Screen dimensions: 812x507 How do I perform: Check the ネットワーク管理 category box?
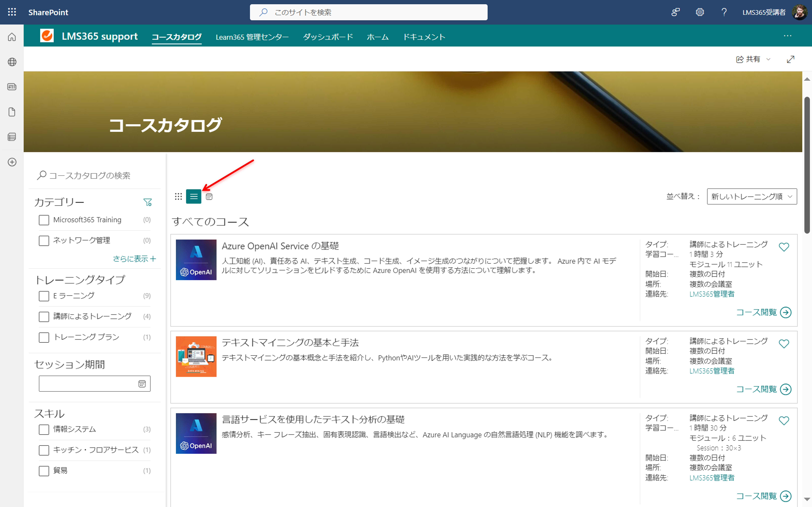point(44,240)
